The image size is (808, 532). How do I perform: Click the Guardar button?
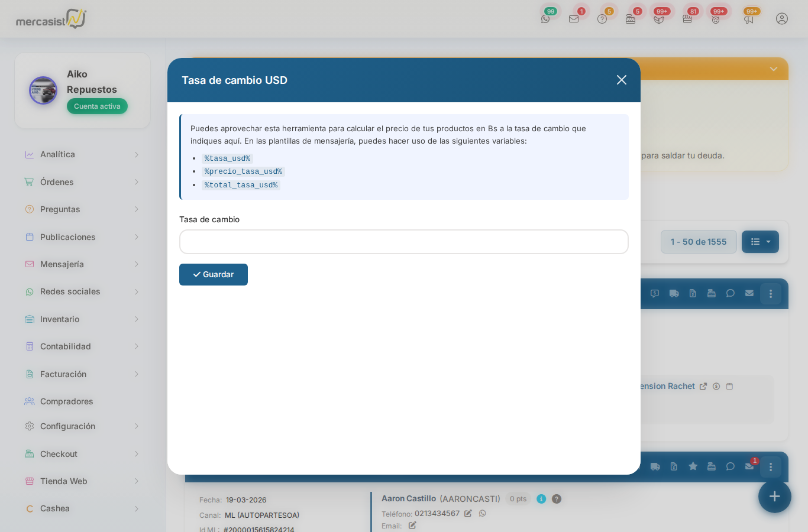(214, 274)
